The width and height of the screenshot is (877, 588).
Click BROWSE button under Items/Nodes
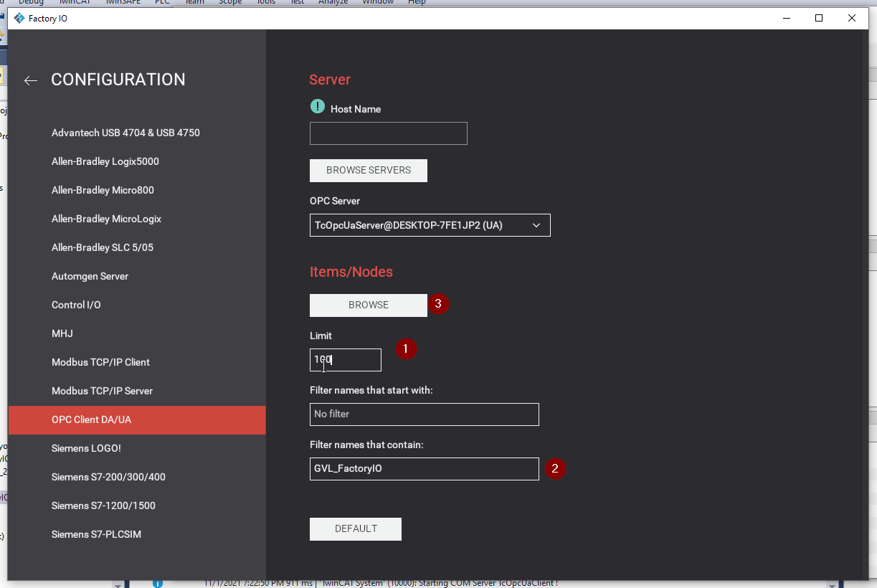coord(369,305)
